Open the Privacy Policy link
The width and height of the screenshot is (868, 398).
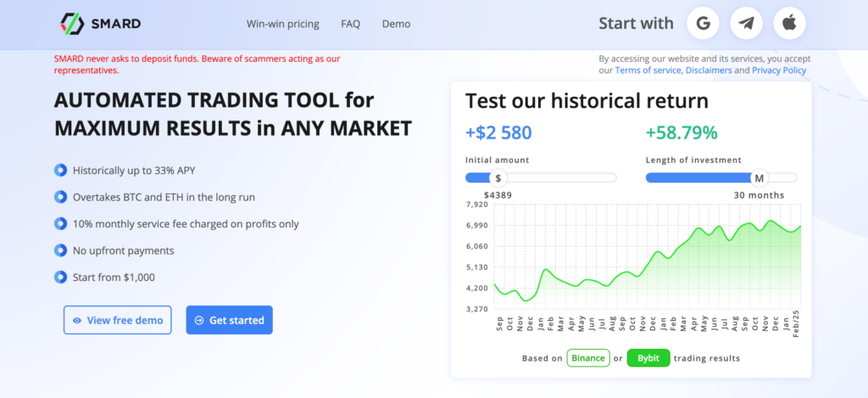779,70
